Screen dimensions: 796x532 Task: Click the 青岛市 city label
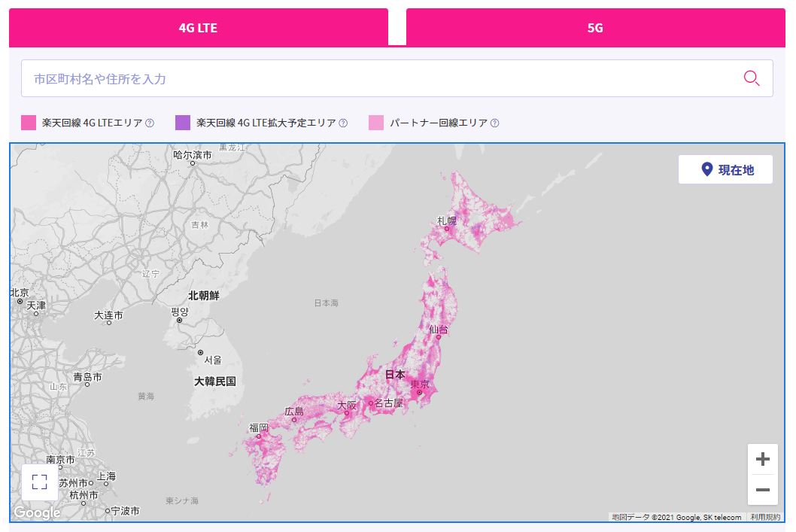tap(87, 377)
